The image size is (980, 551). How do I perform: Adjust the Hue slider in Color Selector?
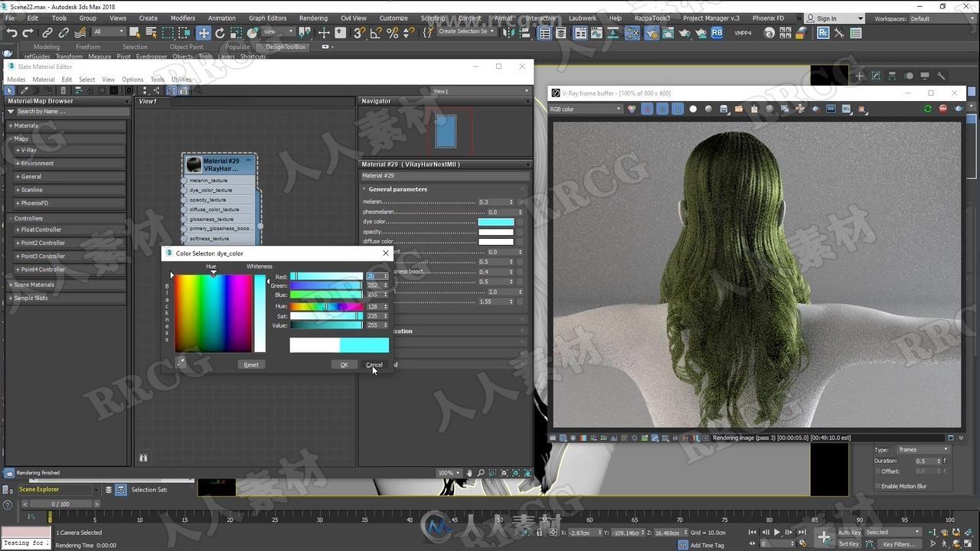[x=326, y=306]
